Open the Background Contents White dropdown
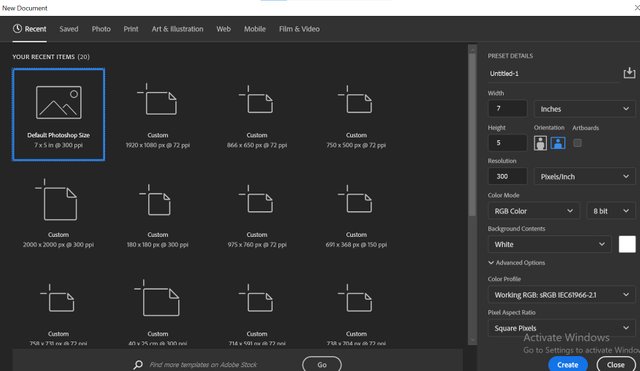The width and height of the screenshot is (640, 371). point(549,244)
